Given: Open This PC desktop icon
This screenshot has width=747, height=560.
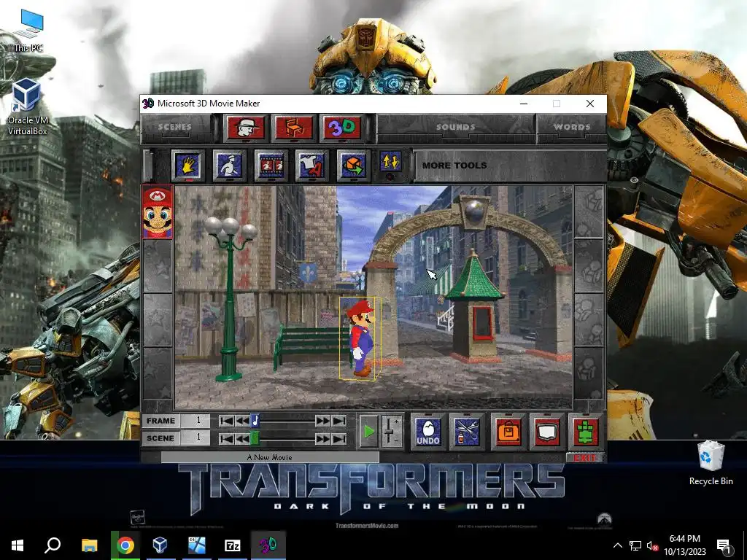Looking at the screenshot, I should [x=28, y=31].
